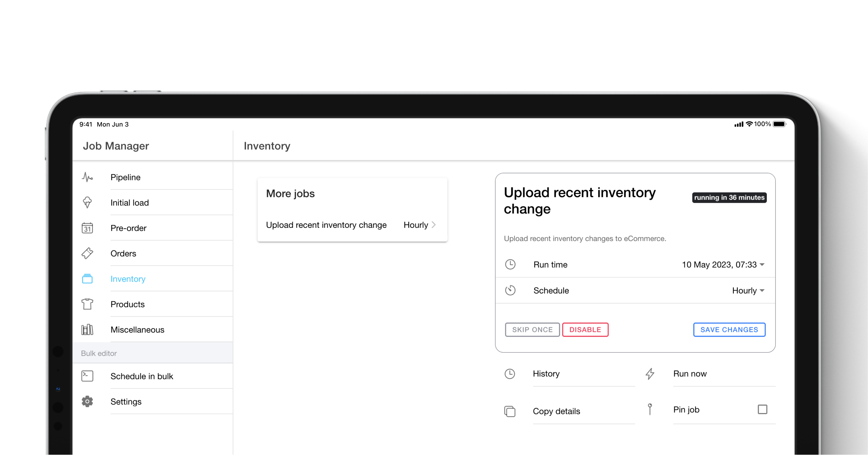Click the 'Run time' label
This screenshot has height=455, width=868.
tap(550, 264)
